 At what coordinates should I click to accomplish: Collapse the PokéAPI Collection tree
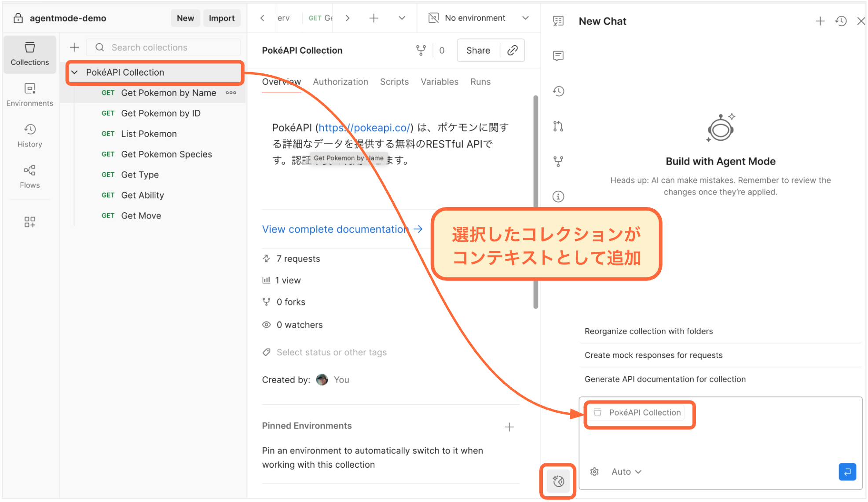tap(75, 72)
